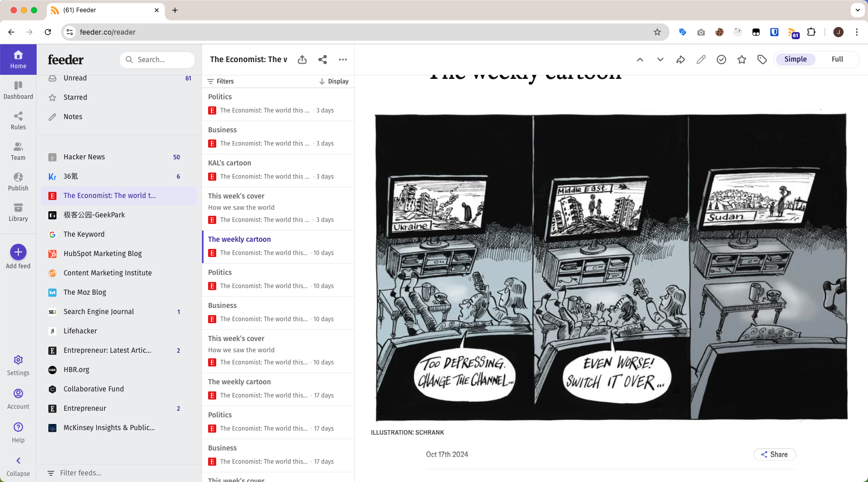Viewport: 868px width, 482px height.
Task: Open the Chrome extensions puzzle icon
Action: [x=812, y=32]
